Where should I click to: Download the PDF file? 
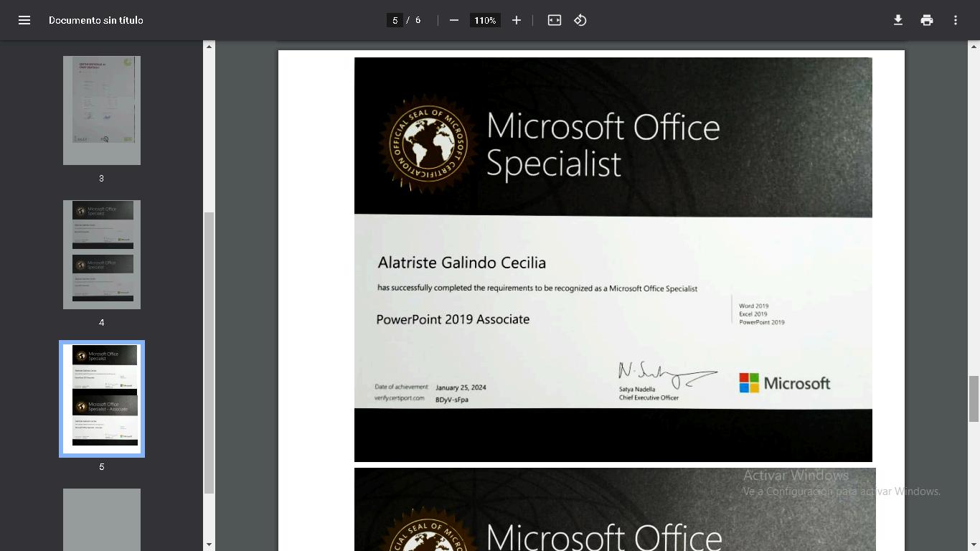coord(897,20)
